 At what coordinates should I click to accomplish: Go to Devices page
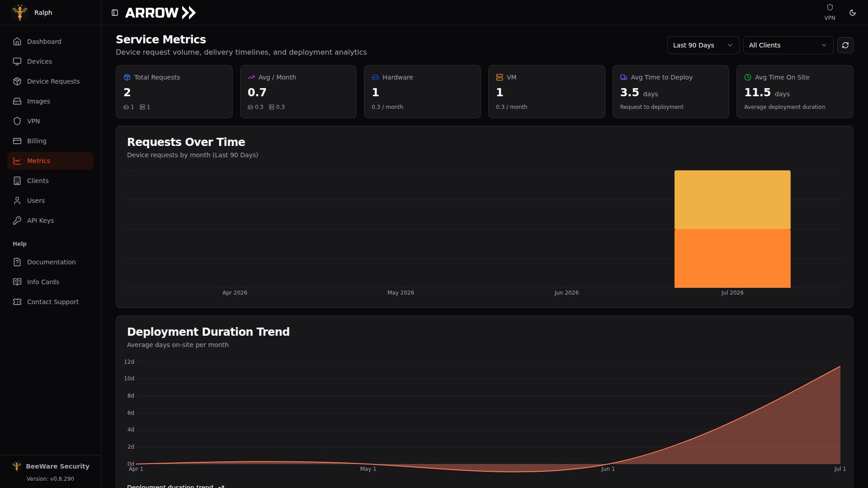click(x=50, y=61)
